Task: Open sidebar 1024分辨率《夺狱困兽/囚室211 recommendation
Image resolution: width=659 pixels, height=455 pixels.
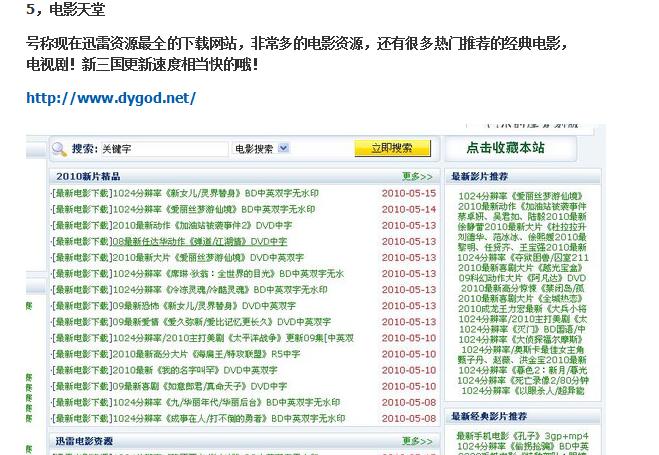Action: click(523, 258)
